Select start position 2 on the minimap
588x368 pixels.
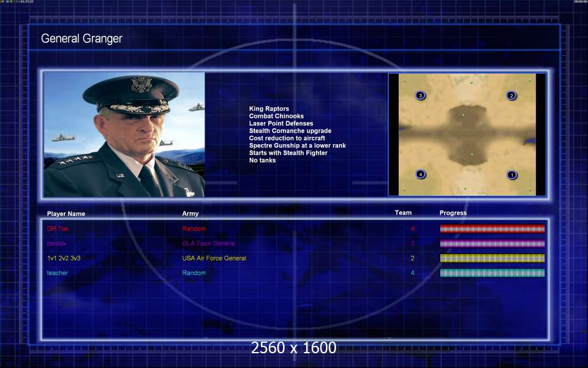point(511,96)
